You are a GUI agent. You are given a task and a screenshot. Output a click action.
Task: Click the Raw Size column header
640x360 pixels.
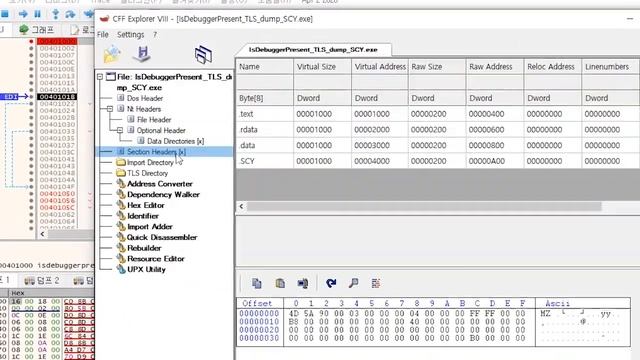pos(437,67)
